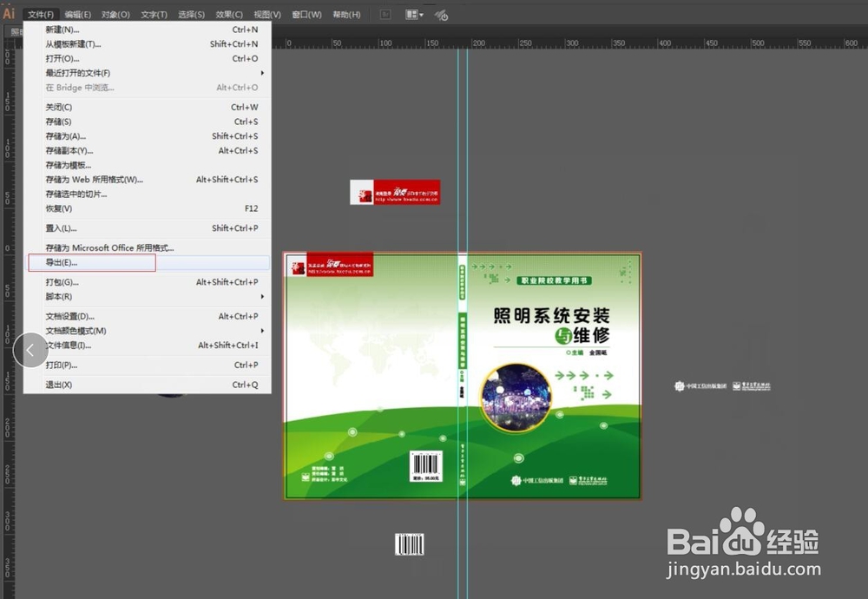
Task: Select 置入(L)... menu entry
Action: coord(148,228)
